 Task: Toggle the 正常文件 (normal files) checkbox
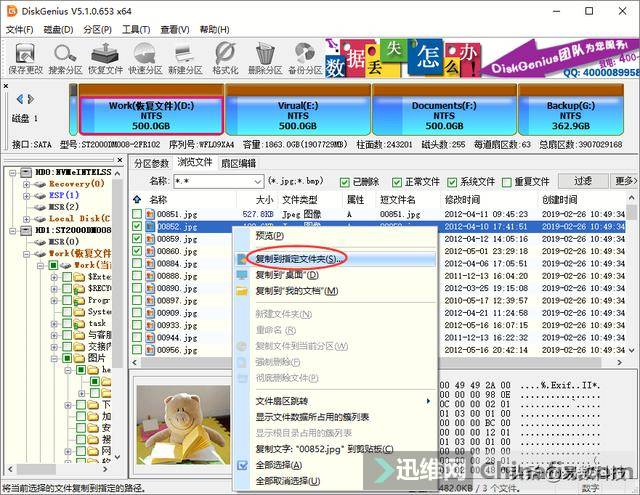pyautogui.click(x=397, y=182)
